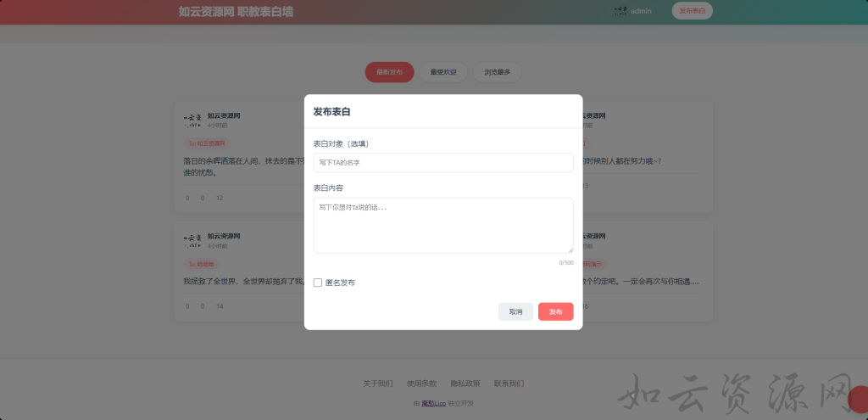This screenshot has height=420, width=868.
Task: Select the 最新发布 tab
Action: (x=389, y=72)
